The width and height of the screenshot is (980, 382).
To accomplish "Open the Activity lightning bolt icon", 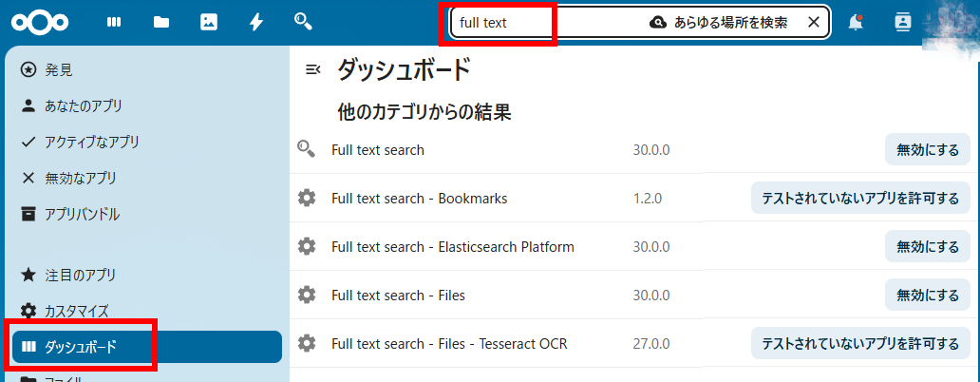I will [x=256, y=23].
